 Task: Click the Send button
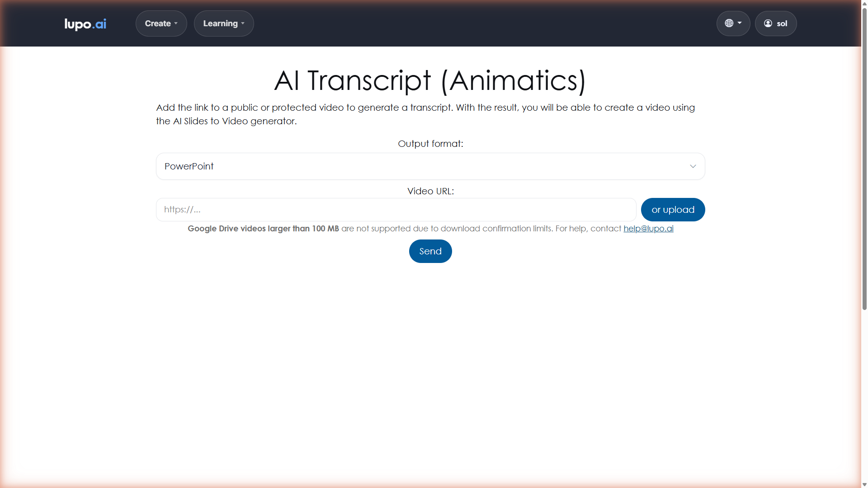430,251
